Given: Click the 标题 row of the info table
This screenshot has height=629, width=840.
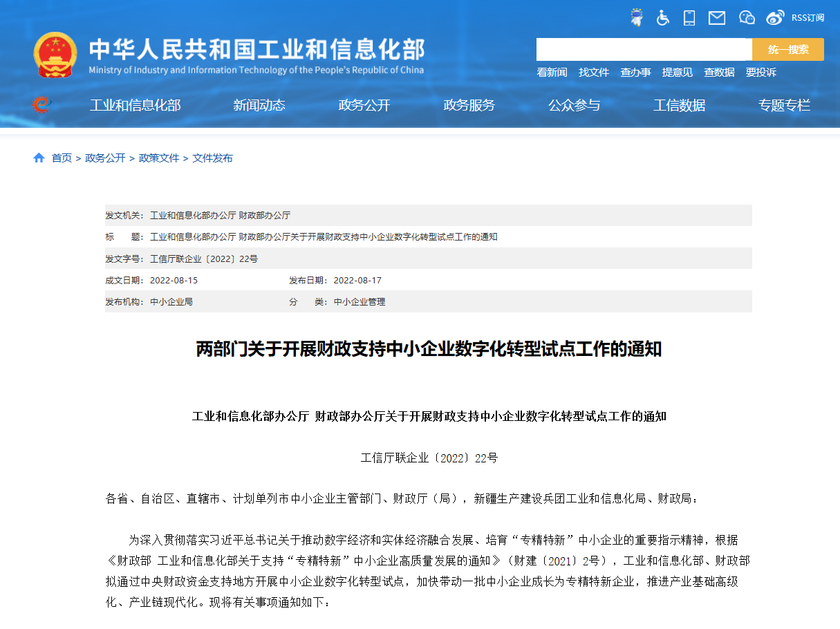Looking at the screenshot, I should 429,236.
